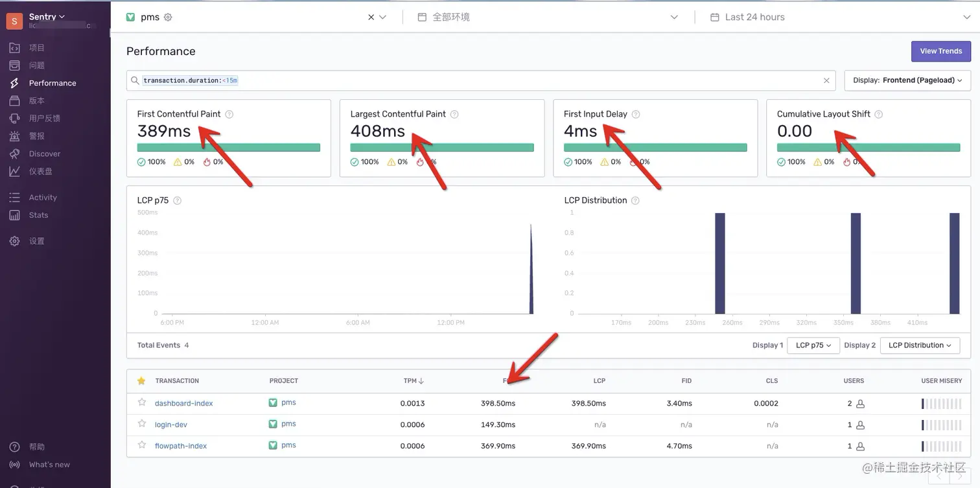Click Largest Contentful Paint help icon
This screenshot has height=488, width=980.
(454, 114)
